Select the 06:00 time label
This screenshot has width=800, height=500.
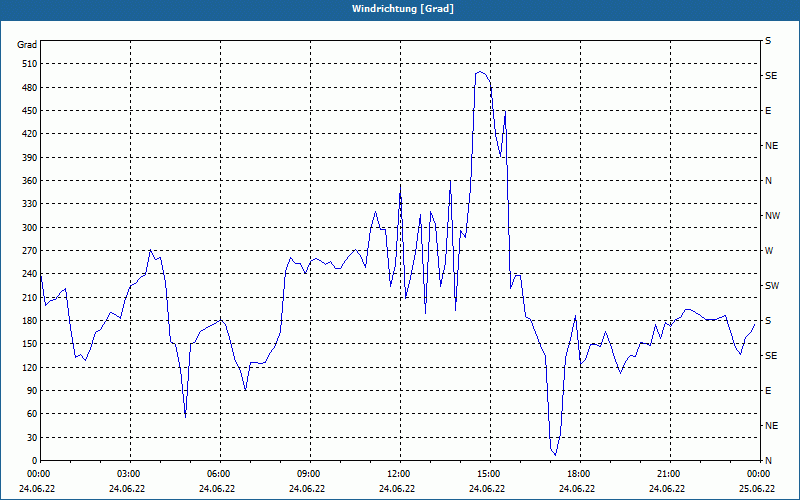pos(218,473)
